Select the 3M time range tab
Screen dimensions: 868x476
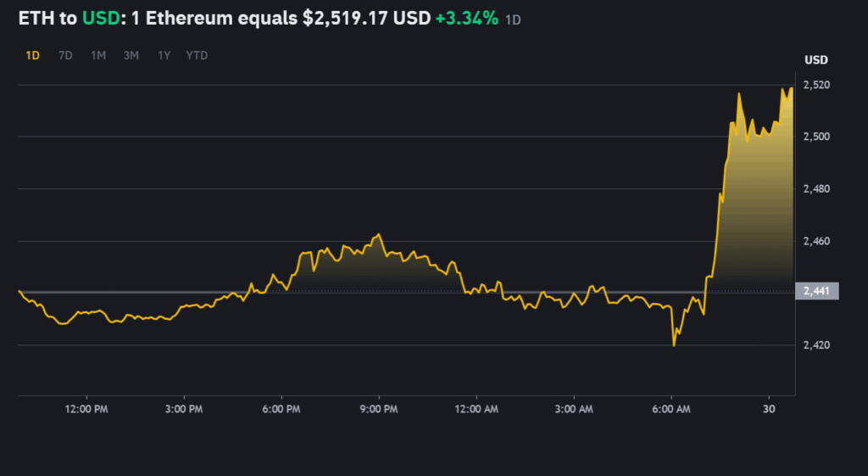(131, 56)
